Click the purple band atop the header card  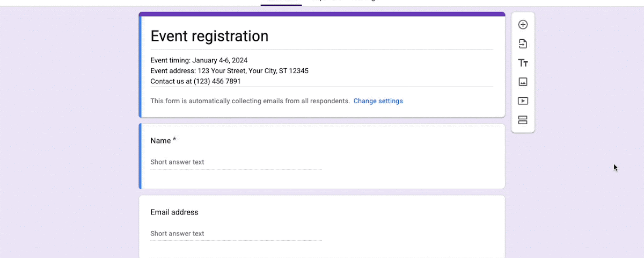click(322, 14)
